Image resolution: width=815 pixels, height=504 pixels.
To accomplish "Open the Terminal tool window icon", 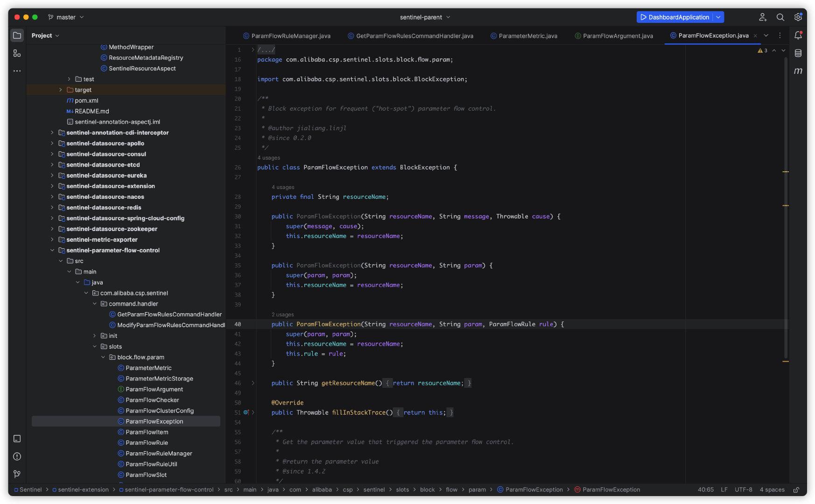I will 17,439.
